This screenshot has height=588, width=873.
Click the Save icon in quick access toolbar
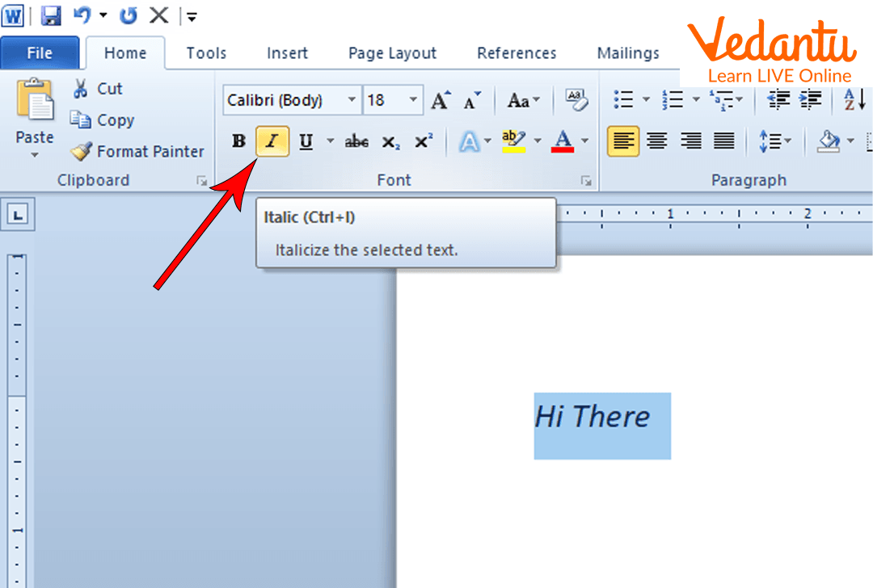coord(52,15)
